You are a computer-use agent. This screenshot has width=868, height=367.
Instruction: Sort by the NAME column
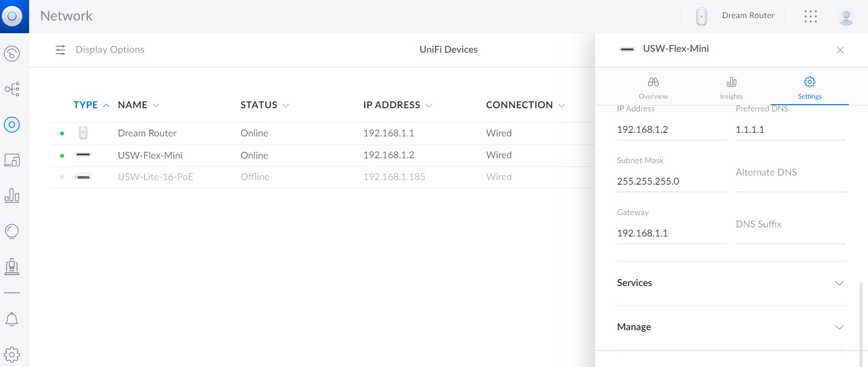click(x=138, y=105)
